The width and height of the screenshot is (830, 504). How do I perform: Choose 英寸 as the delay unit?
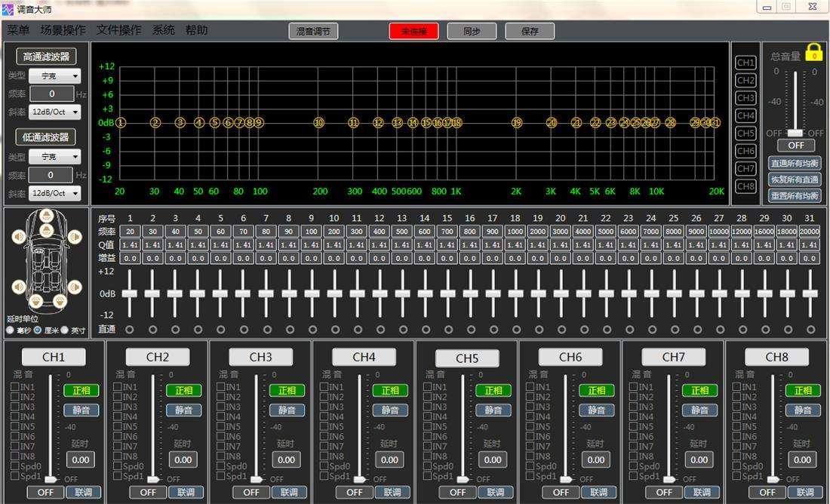click(65, 330)
